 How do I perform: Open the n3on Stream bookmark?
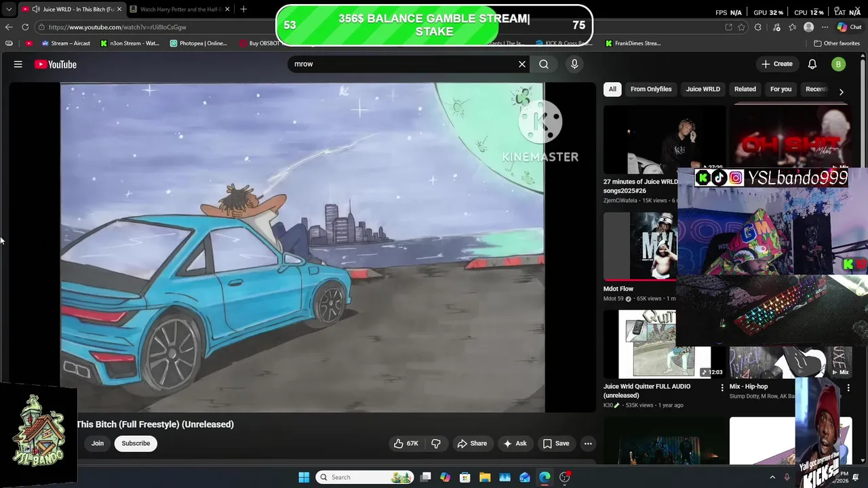click(130, 43)
